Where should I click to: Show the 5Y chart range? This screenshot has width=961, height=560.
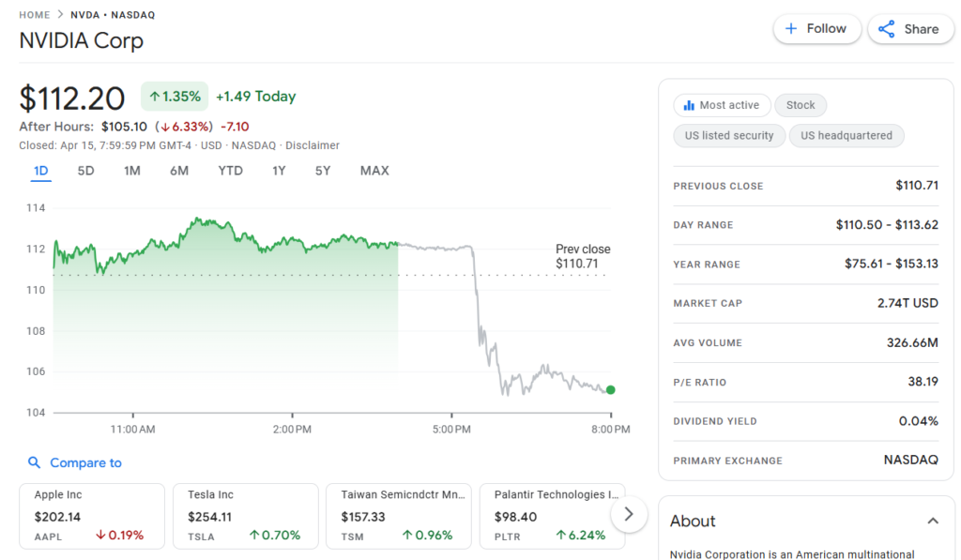pos(323,171)
